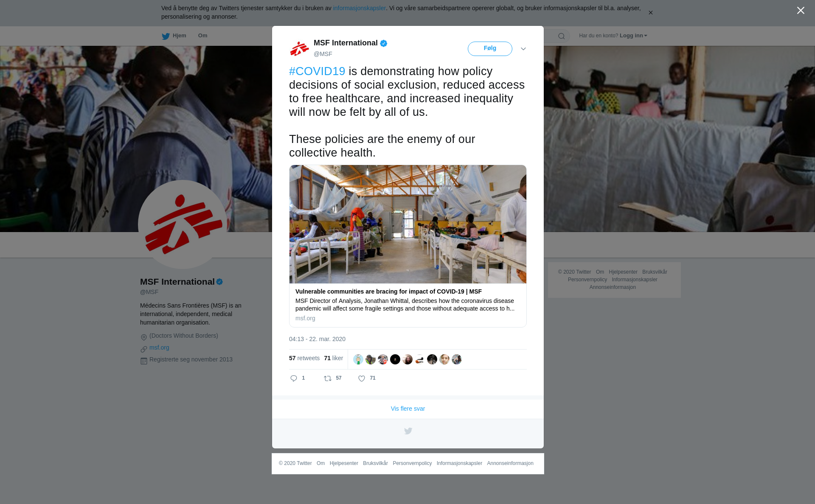
Task: Expand more replies with Vis flere svar
Action: 408,409
